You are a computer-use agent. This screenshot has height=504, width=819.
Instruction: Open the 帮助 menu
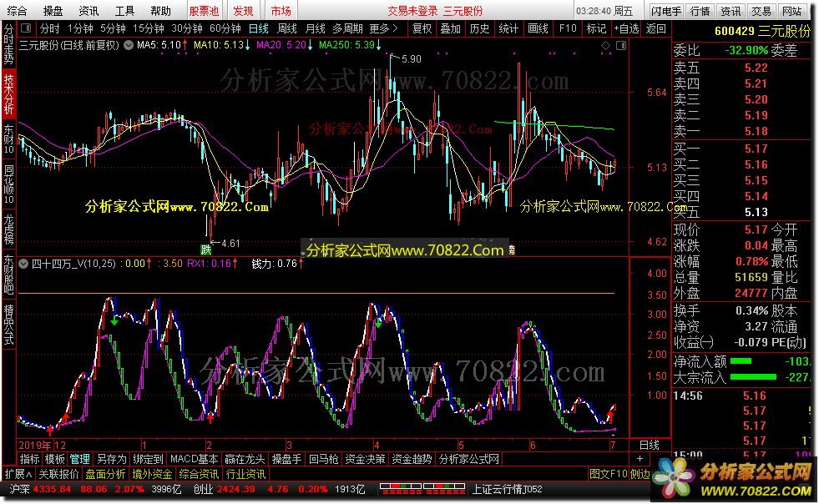[160, 11]
